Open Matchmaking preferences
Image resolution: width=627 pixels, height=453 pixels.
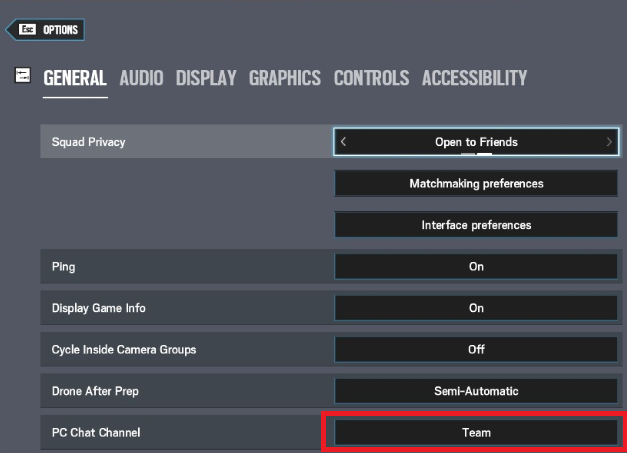pyautogui.click(x=476, y=184)
